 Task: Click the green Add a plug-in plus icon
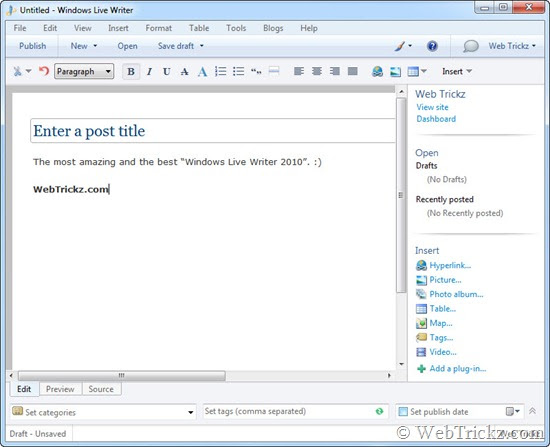[421, 369]
